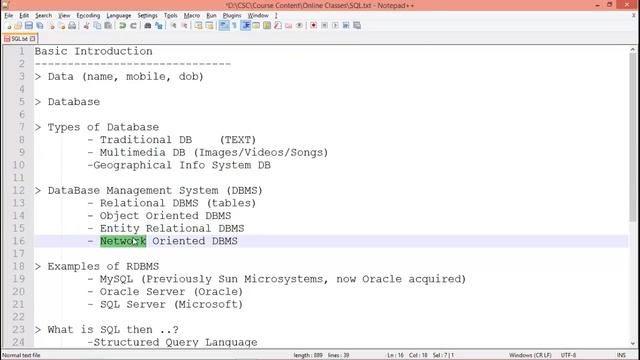Toggle Show Indent Guide button
This screenshot has height=360, width=640.
click(246, 25)
